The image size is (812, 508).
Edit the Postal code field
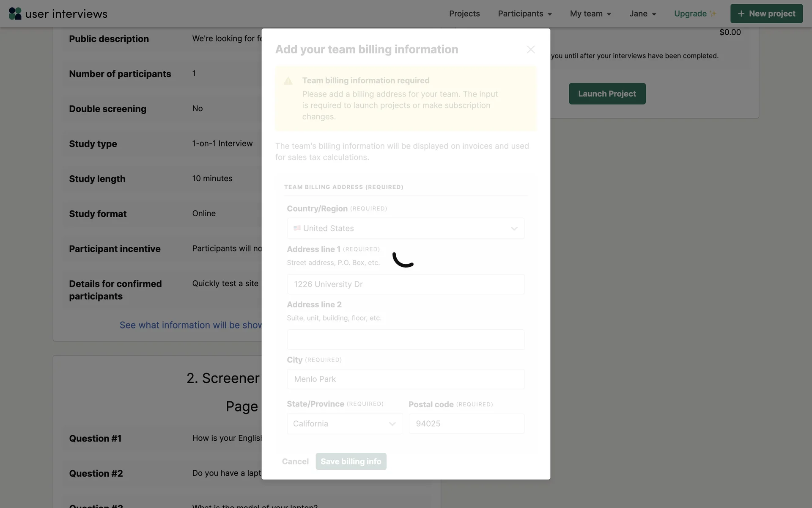(466, 424)
